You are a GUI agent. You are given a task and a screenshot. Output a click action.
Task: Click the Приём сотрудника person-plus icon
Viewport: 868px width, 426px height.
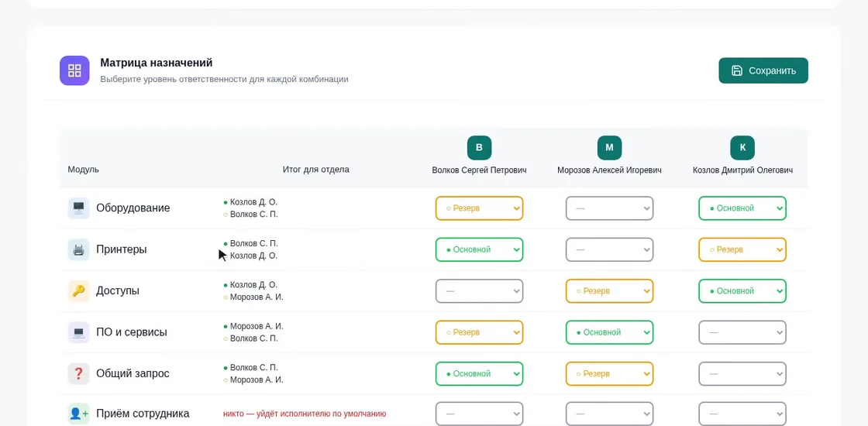[78, 414]
